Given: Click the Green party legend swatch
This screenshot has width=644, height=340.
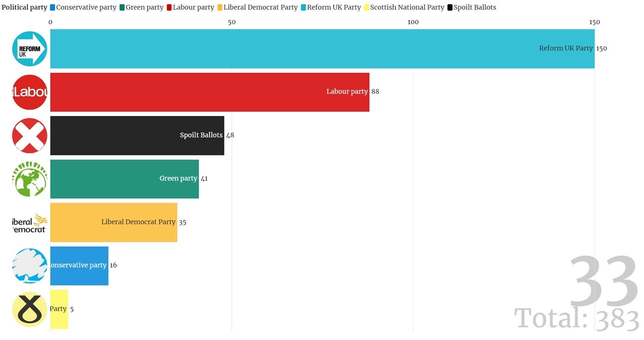Looking at the screenshot, I should (122, 7).
